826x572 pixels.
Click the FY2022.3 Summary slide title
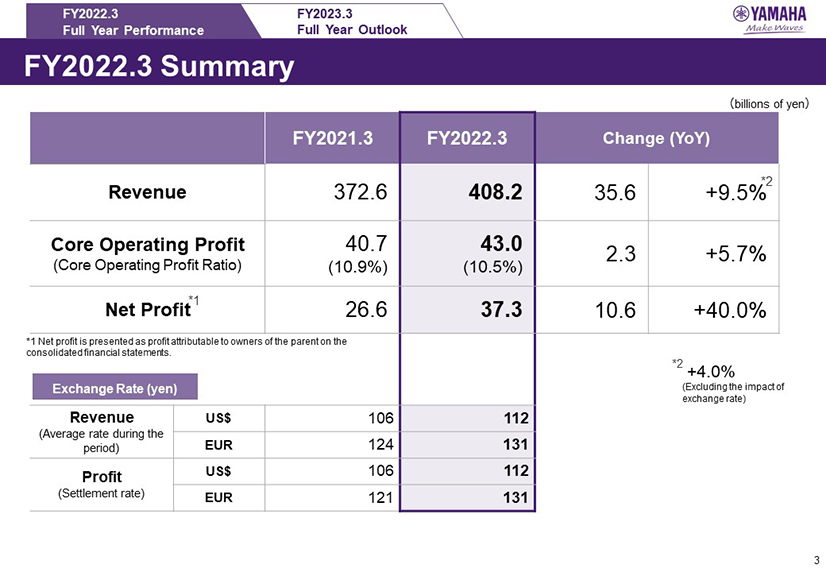(x=160, y=67)
